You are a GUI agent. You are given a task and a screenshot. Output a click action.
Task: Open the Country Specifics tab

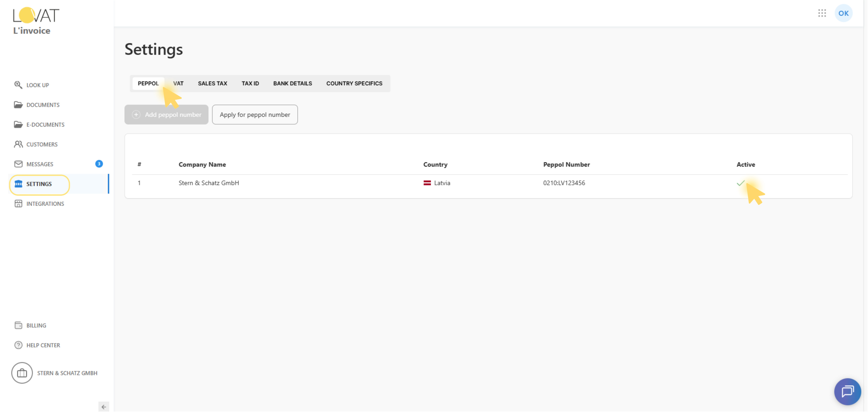coord(354,83)
